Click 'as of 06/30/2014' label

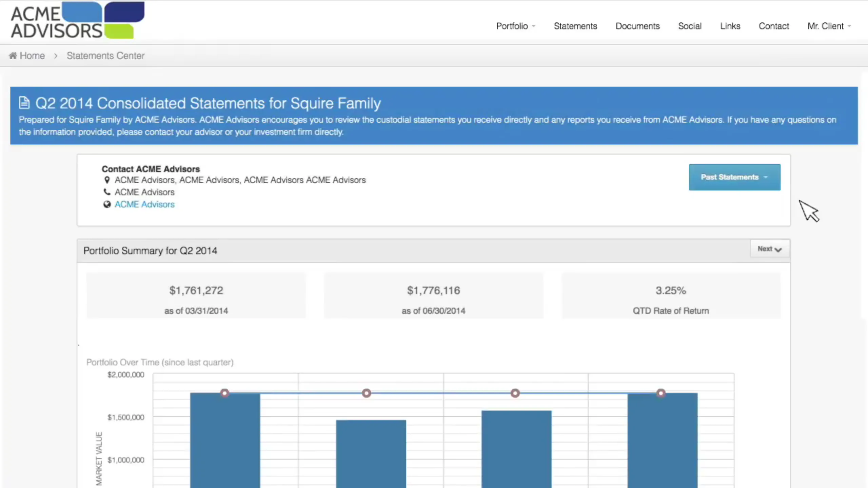click(434, 311)
